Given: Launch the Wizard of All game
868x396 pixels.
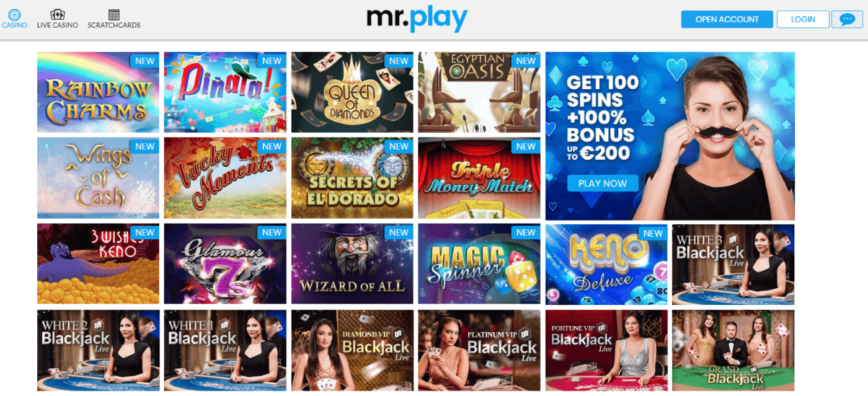Looking at the screenshot, I should coord(352,264).
